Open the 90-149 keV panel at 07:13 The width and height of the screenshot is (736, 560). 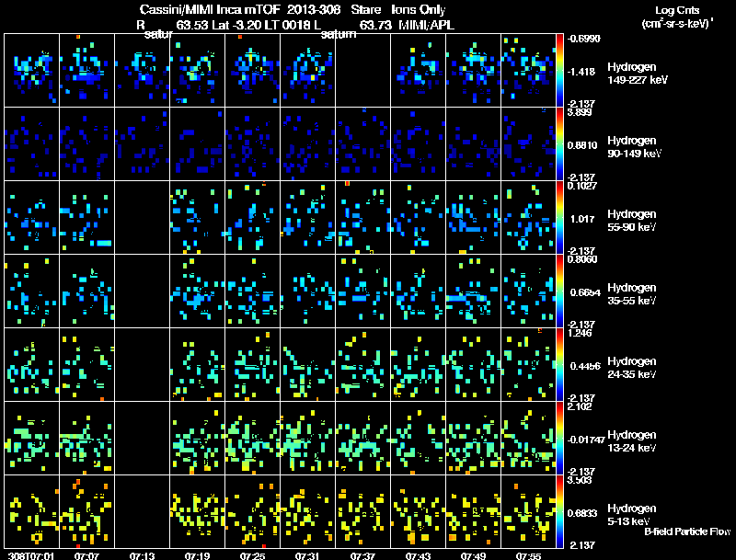[142, 144]
